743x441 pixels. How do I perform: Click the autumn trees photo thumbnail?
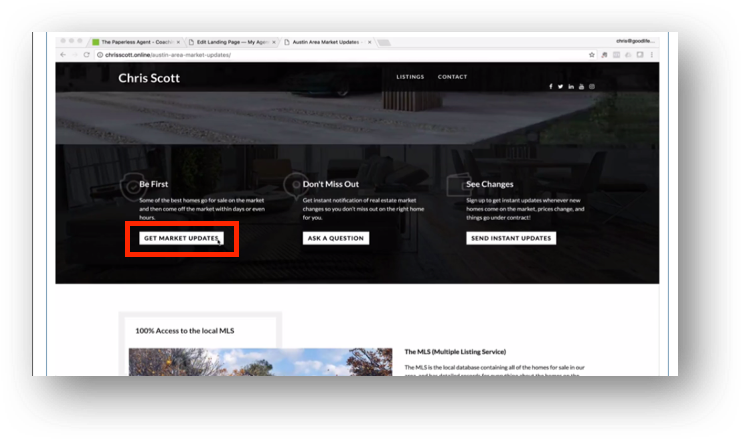pos(261,362)
